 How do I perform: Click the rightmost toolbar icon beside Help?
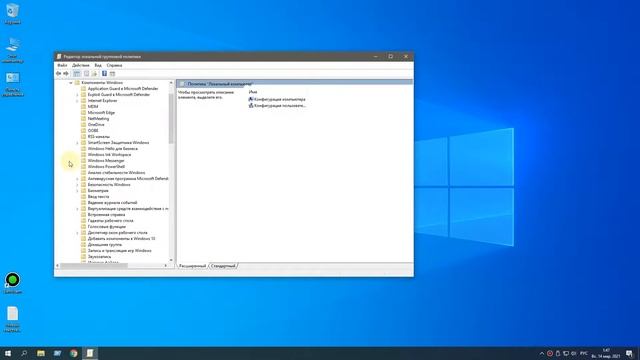[x=112, y=73]
